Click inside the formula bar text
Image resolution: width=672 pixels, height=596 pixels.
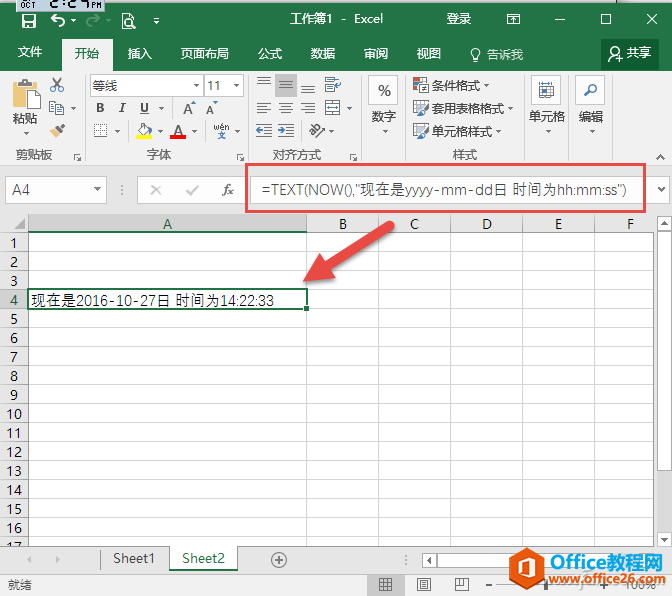tap(444, 189)
